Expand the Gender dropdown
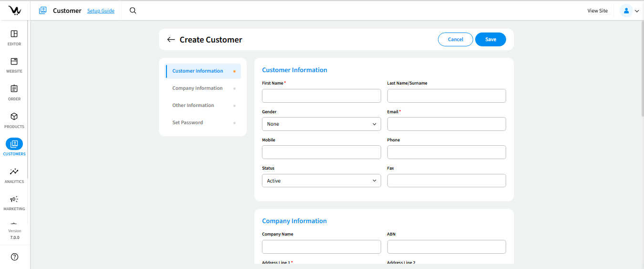The width and height of the screenshot is (644, 269). tap(321, 124)
